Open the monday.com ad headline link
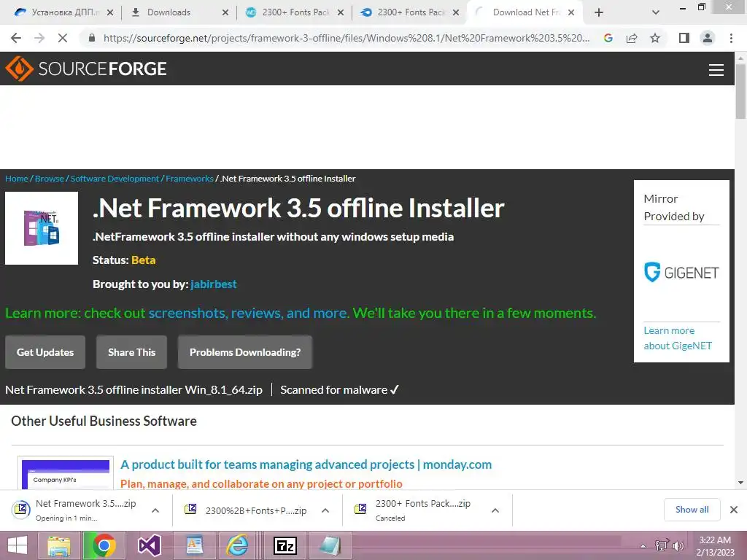The image size is (747, 560). 306,464
